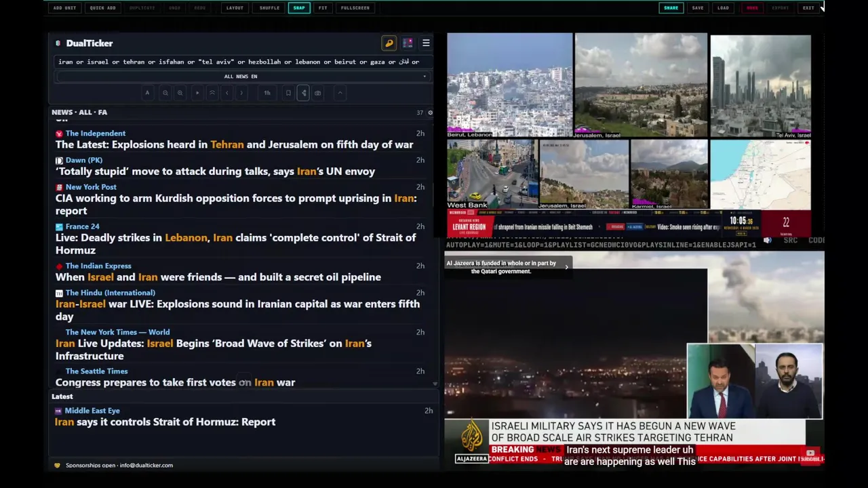This screenshot has height=488, width=868.
Task: Open The Independent headline about Tehran explosions
Action: point(234,144)
